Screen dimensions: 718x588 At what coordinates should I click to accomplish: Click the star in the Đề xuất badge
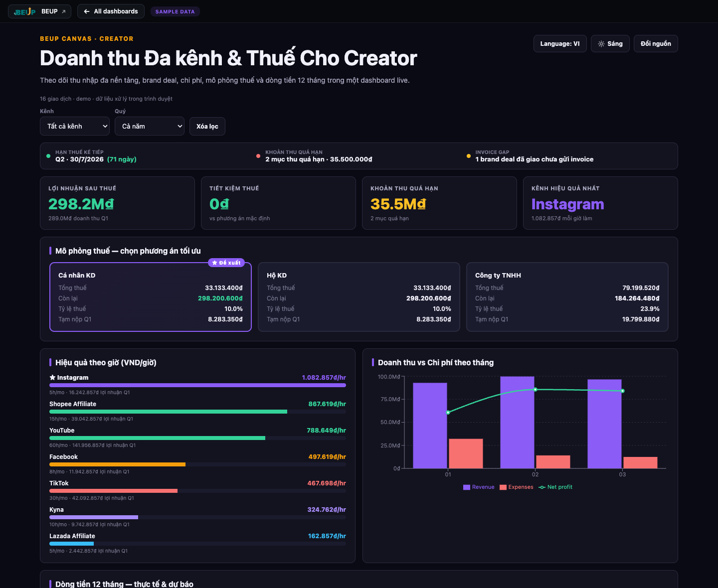[214, 263]
